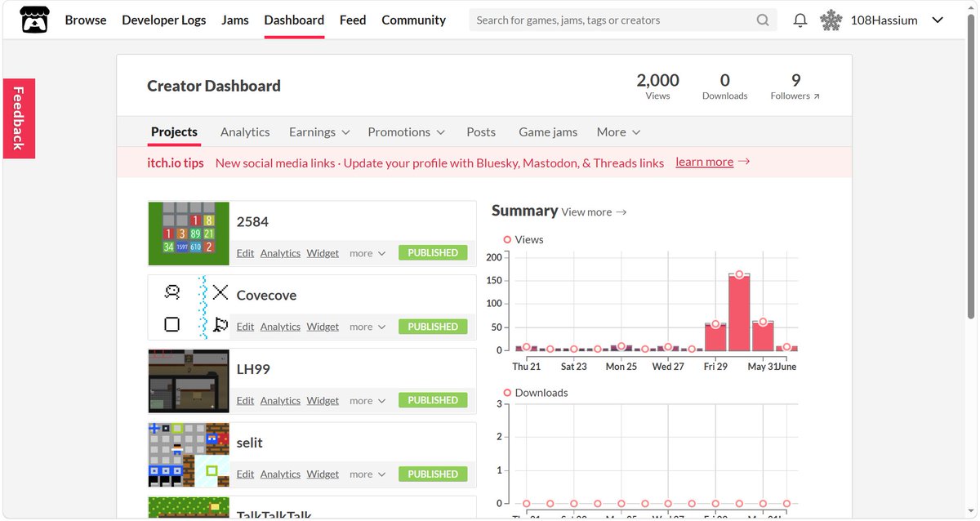
Task: Select the Dashboard nav item
Action: (x=294, y=20)
